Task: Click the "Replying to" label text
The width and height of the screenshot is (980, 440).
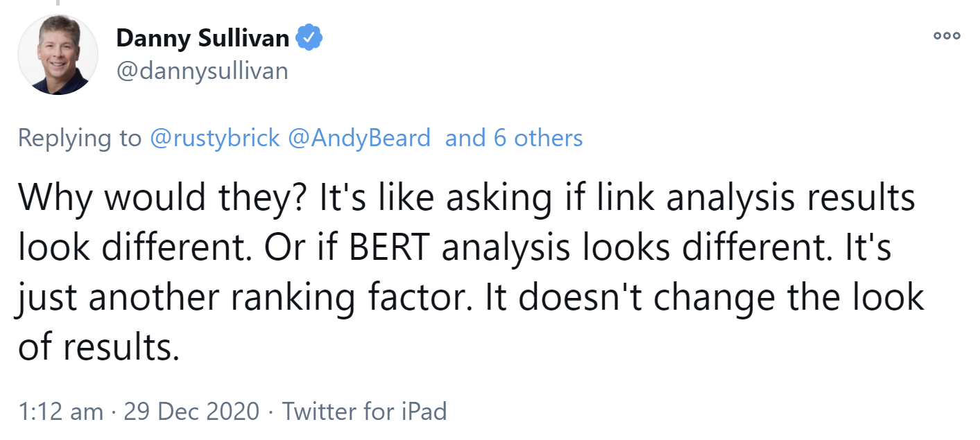Action: (79, 138)
